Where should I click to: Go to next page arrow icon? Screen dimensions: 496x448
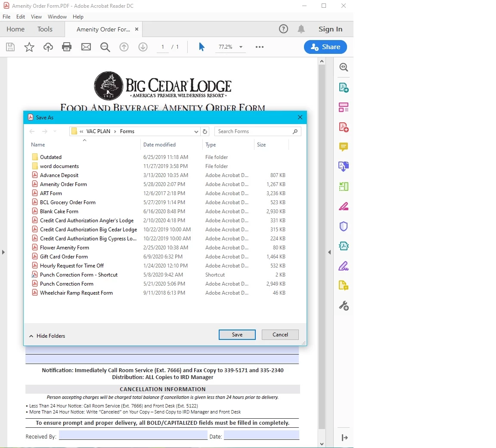tap(143, 47)
